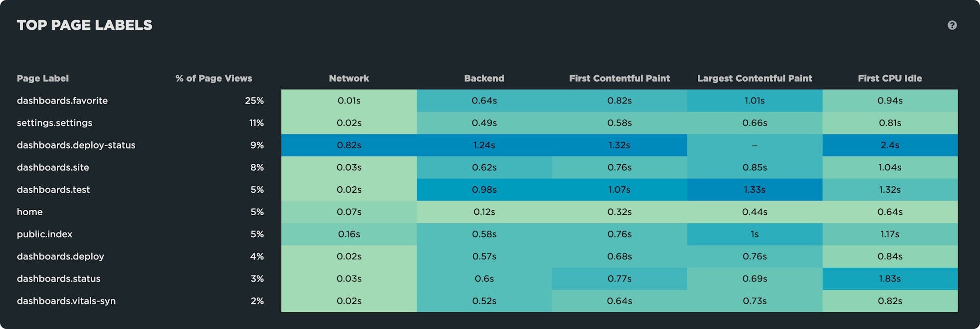Screen dimensions: 980x329
Task: Click the help question mark icon
Action: tap(952, 25)
